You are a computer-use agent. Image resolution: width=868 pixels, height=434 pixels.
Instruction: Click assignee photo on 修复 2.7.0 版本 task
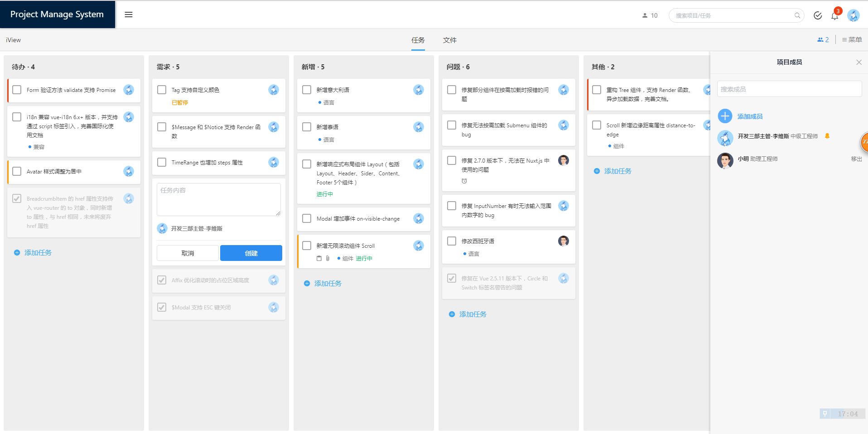click(564, 160)
